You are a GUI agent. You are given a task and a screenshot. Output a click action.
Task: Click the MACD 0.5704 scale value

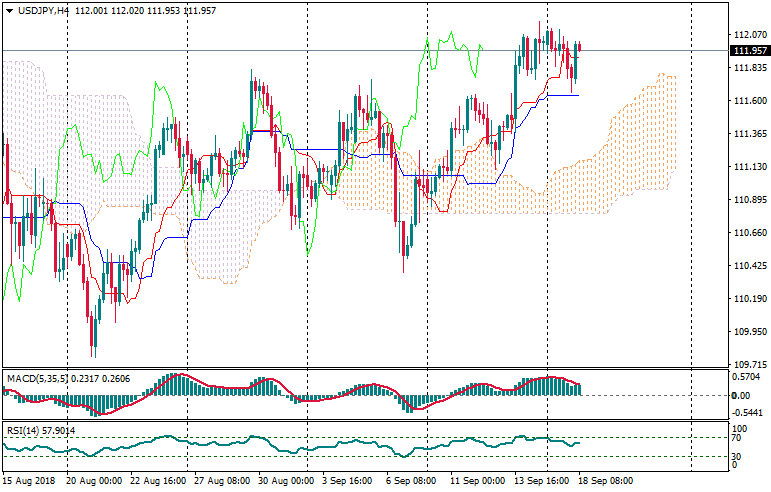(x=746, y=377)
